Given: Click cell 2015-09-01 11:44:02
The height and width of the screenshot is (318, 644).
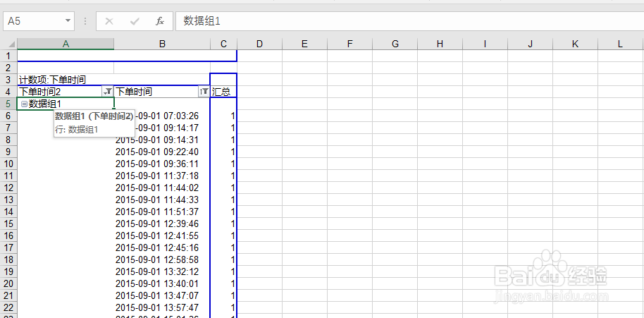Looking at the screenshot, I should click(x=162, y=188).
